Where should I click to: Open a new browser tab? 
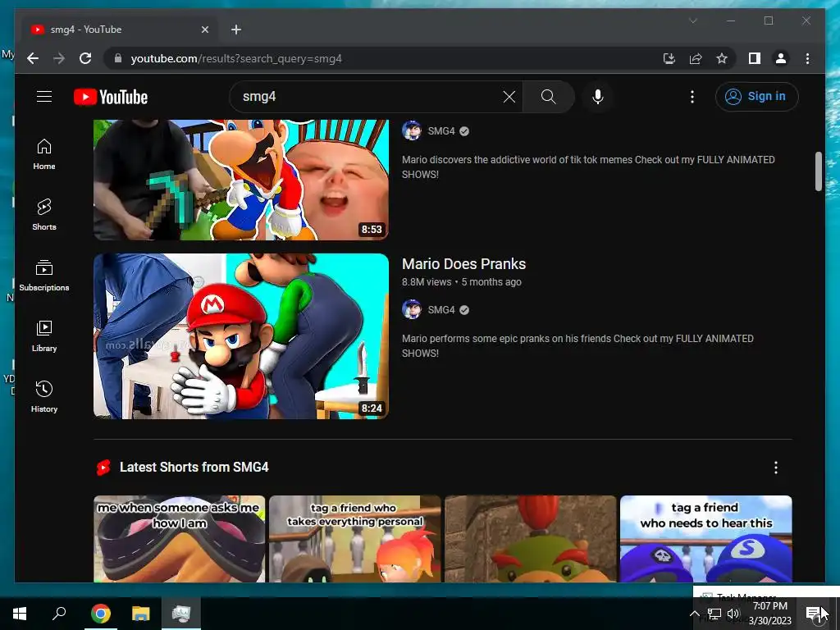pyautogui.click(x=236, y=30)
